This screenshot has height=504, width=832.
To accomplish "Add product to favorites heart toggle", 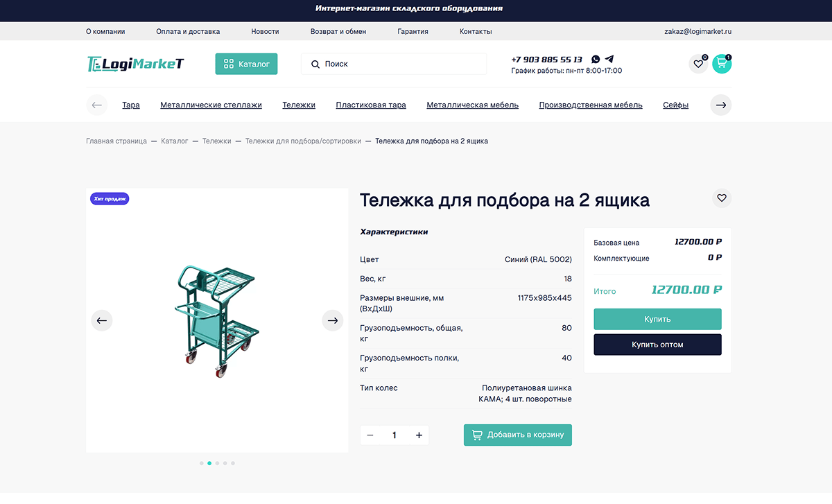I will [x=722, y=198].
